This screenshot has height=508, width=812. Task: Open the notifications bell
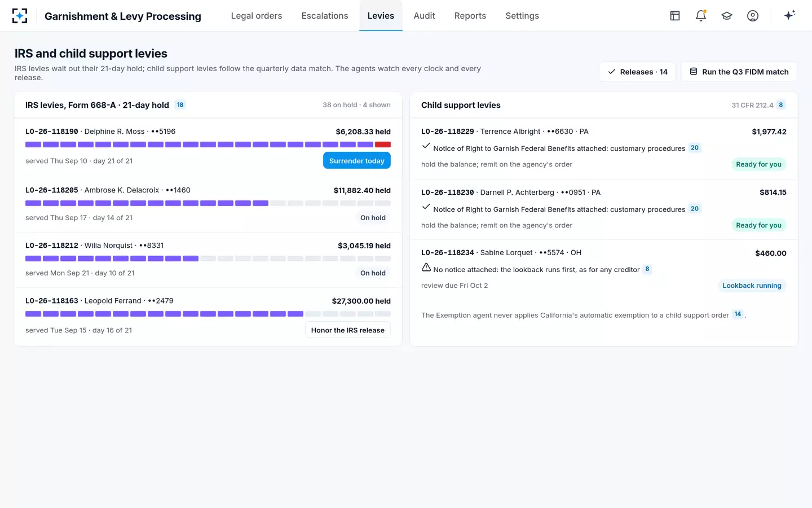(701, 16)
